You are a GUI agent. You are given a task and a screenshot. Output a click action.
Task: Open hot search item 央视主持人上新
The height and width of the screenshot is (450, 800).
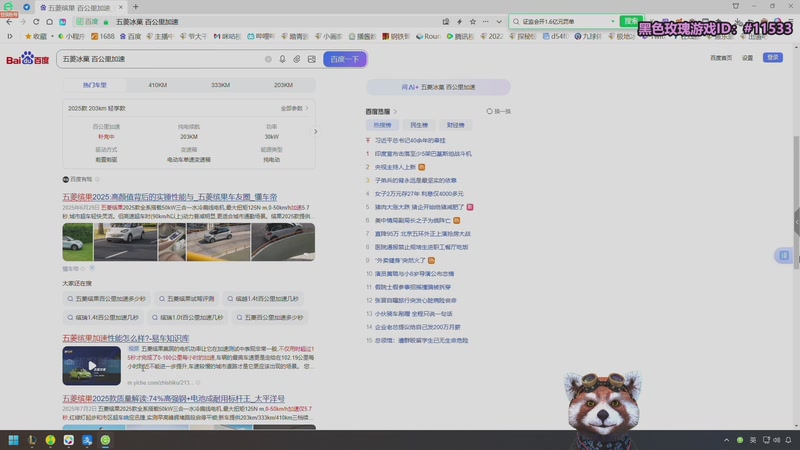[x=395, y=167]
